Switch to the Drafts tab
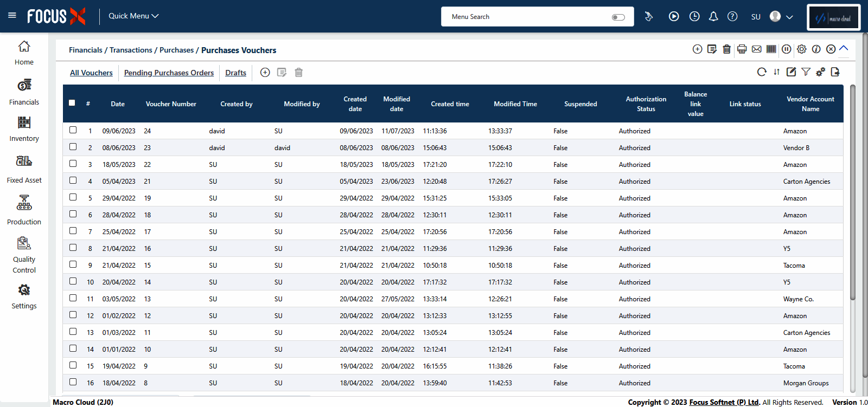The width and height of the screenshot is (868, 407). 235,73
